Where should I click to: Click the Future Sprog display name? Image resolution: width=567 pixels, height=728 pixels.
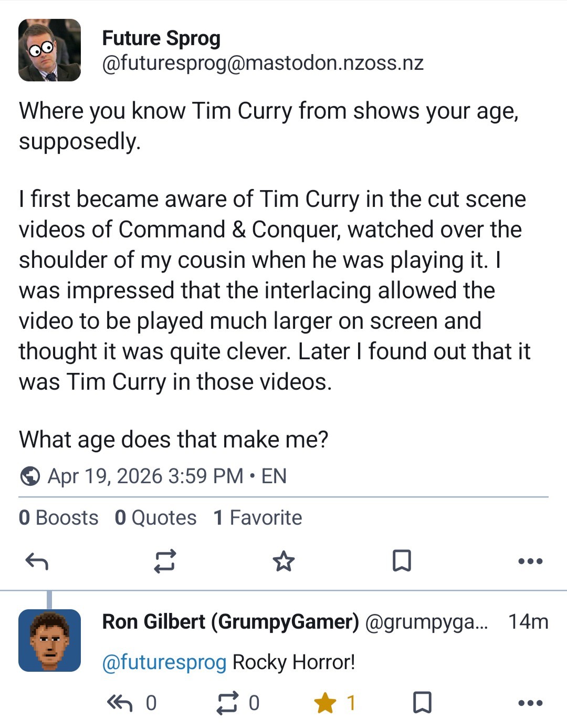coord(161,38)
